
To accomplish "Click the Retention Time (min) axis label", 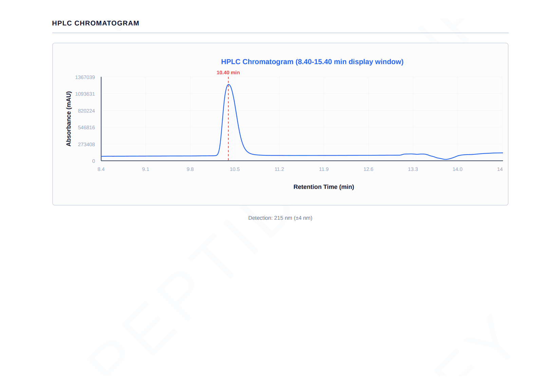I will [x=323, y=187].
